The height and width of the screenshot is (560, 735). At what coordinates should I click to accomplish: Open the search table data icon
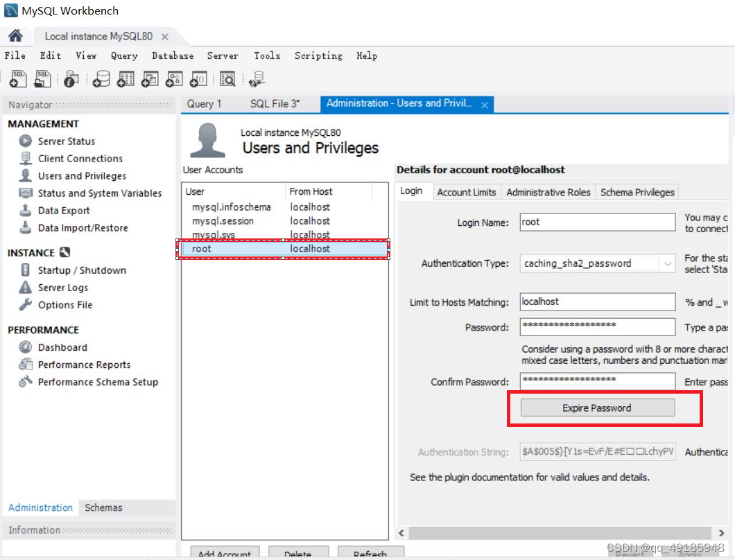click(x=227, y=78)
